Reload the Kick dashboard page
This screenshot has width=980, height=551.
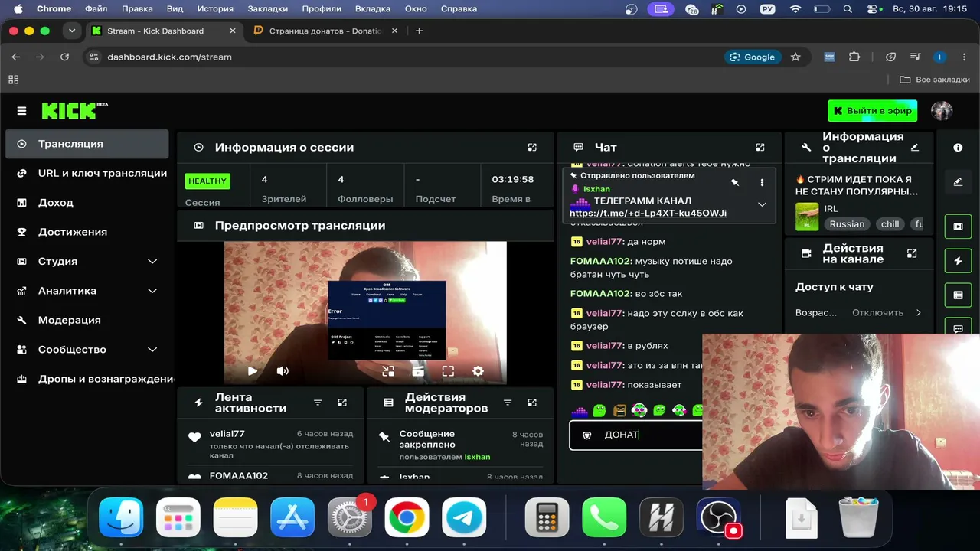(64, 57)
